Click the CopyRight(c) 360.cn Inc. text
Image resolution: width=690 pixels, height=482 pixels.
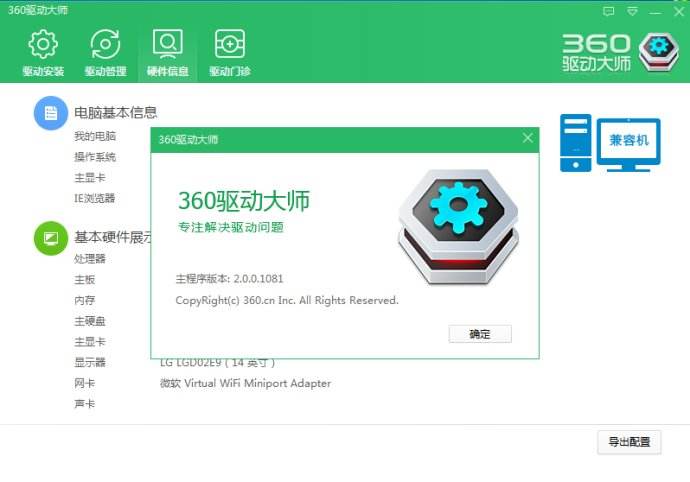(x=287, y=300)
